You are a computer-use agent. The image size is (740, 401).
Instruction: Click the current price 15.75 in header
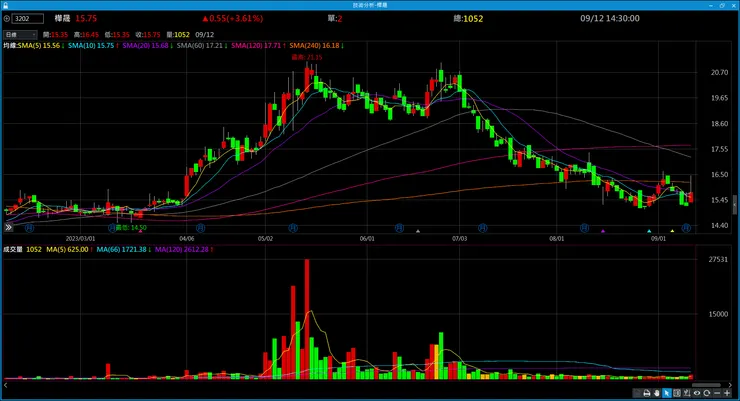point(86,18)
